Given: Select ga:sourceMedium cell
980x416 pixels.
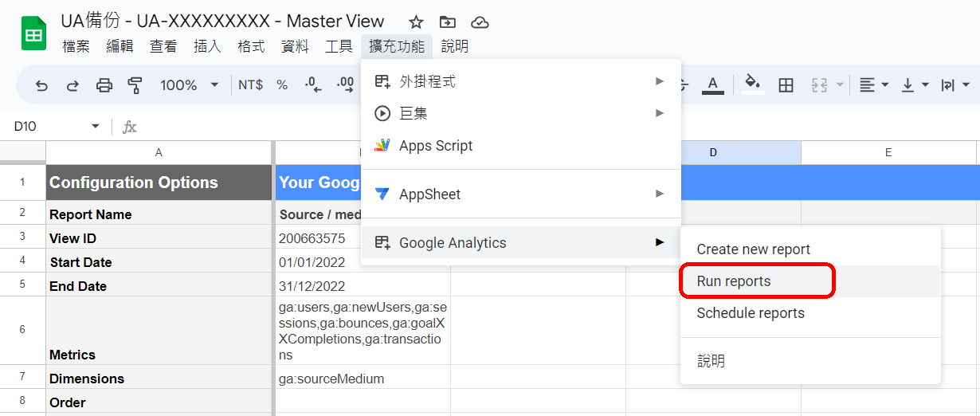Looking at the screenshot, I should (363, 377).
